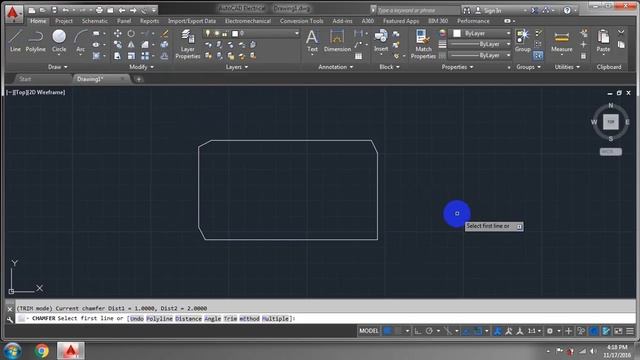Toggle object snap in status bar
Screen dimensions: 640x360
coord(478,331)
